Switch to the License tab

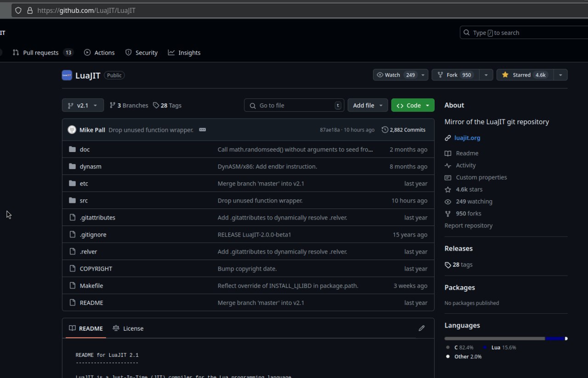(128, 328)
